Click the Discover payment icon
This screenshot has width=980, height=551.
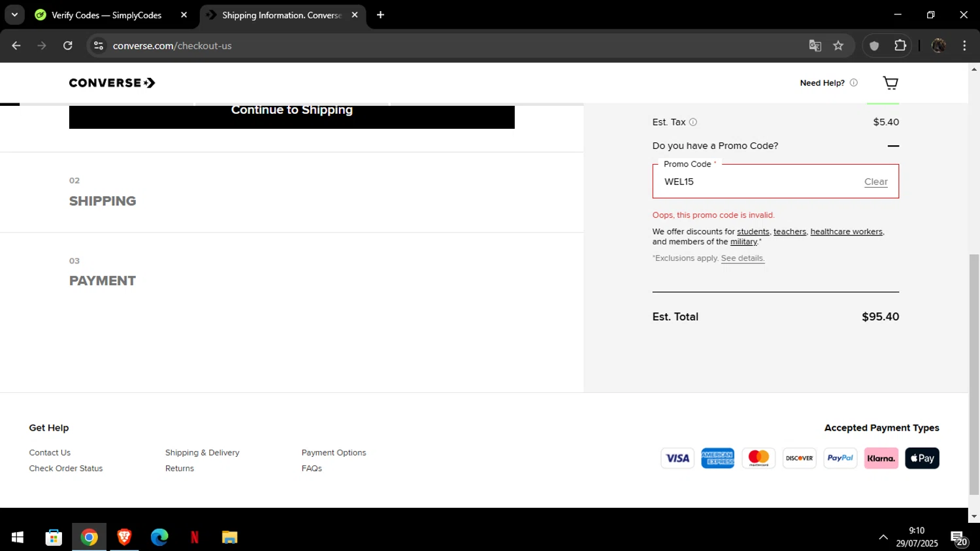(800, 458)
